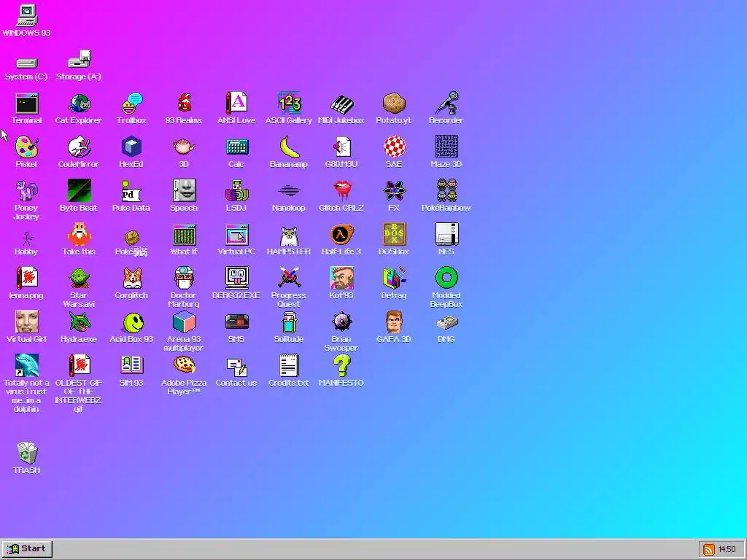Open the DOSBox icon
Image resolution: width=747 pixels, height=560 pixels.
[x=394, y=235]
